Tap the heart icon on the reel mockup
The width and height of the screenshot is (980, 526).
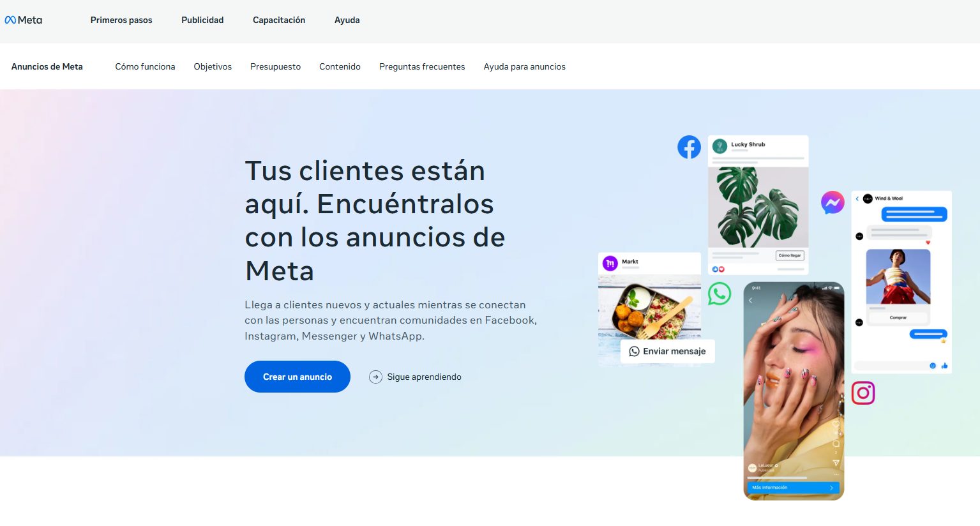point(836,425)
